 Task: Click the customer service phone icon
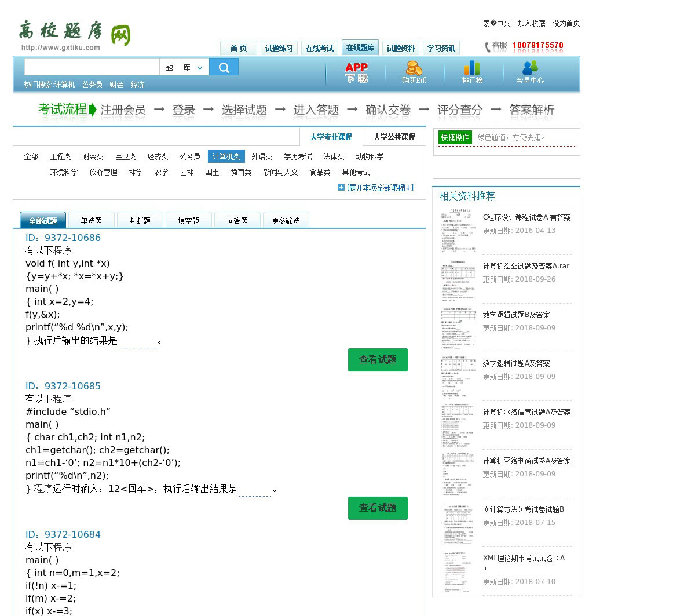487,46
